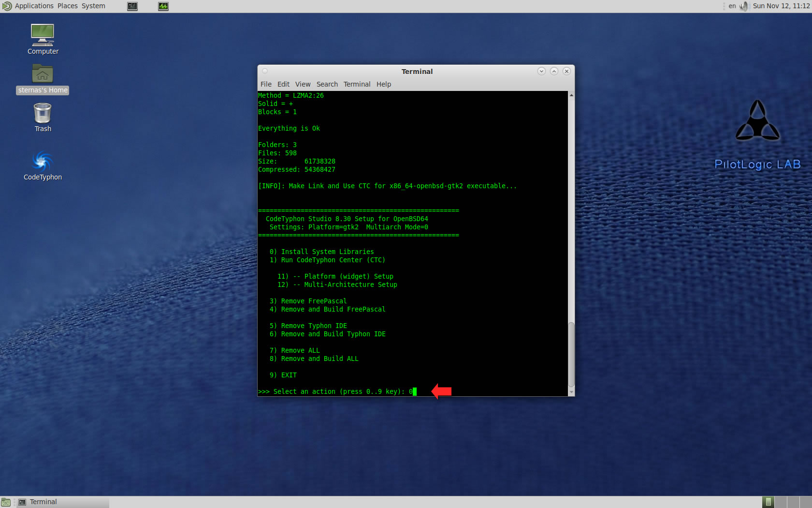This screenshot has width=812, height=508.
Task: Click the 'Folders: 3' line
Action: [277, 145]
